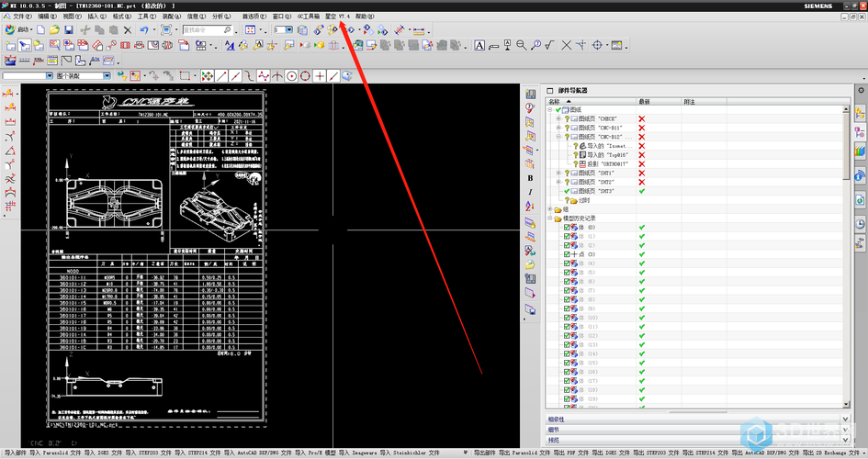The height and width of the screenshot is (459, 868).
Task: Uncheck the 点 (3) checkbox in model history
Action: [567, 254]
